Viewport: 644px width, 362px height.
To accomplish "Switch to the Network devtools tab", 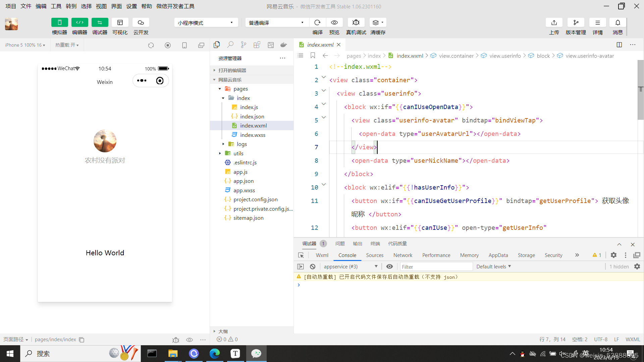I will [403, 255].
